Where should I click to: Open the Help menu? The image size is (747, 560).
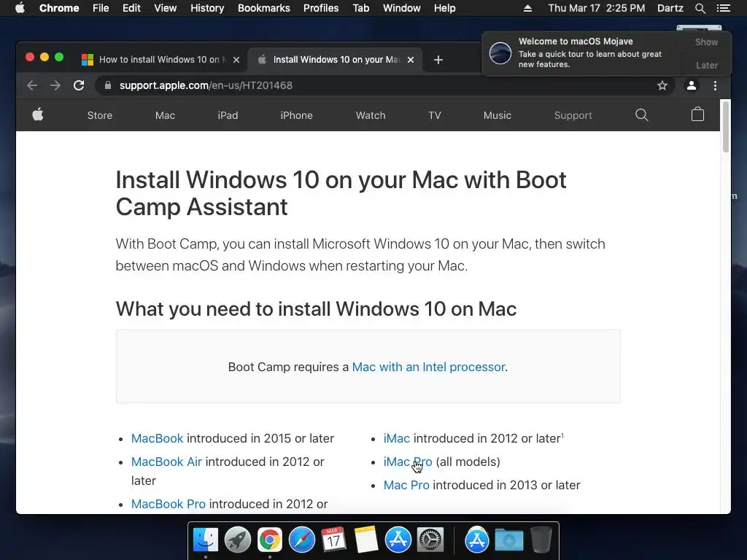coord(444,8)
